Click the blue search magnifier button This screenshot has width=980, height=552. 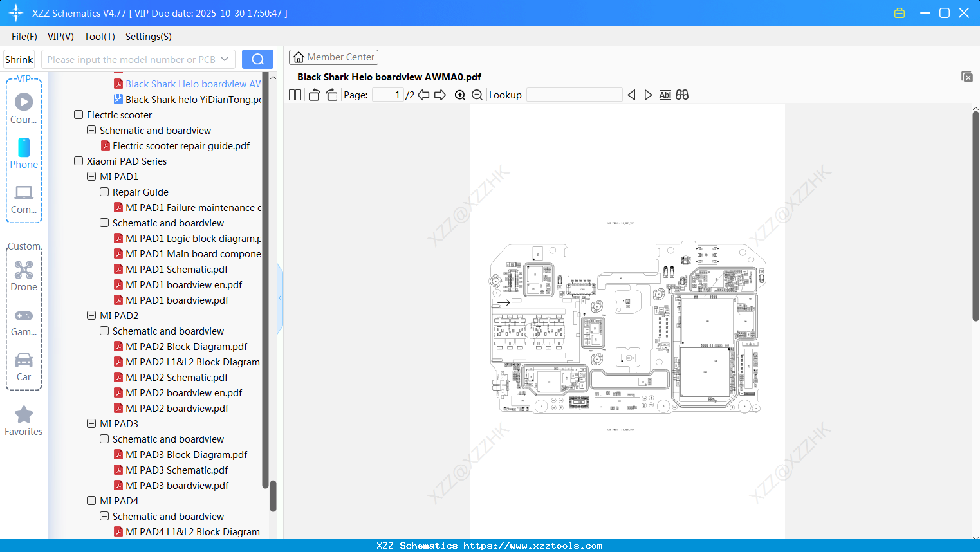tap(257, 59)
